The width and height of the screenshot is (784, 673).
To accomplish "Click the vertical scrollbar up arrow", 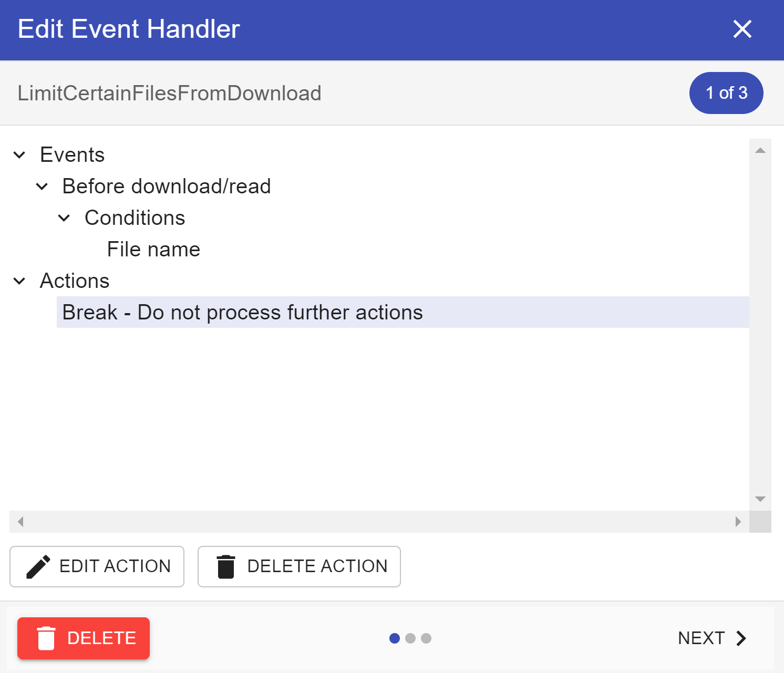I will point(760,150).
